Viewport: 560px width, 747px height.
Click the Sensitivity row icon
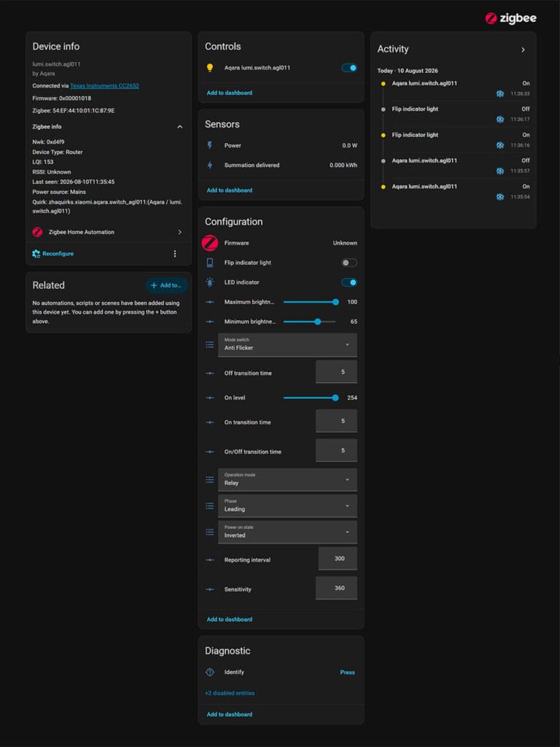tap(209, 589)
